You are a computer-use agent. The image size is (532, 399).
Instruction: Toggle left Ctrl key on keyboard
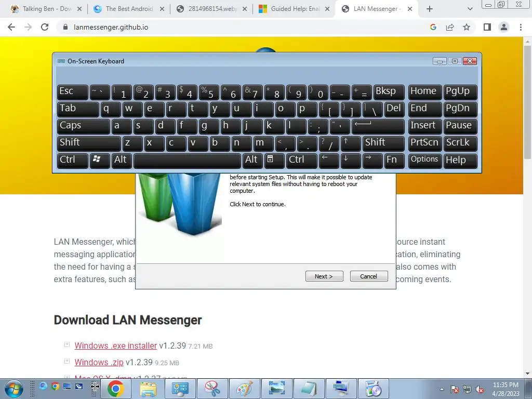73,160
